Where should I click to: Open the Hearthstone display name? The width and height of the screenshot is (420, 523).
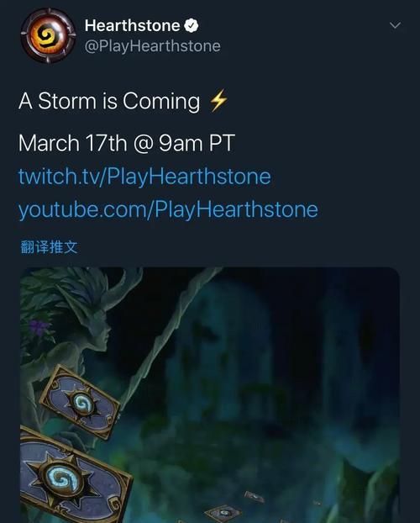click(133, 26)
